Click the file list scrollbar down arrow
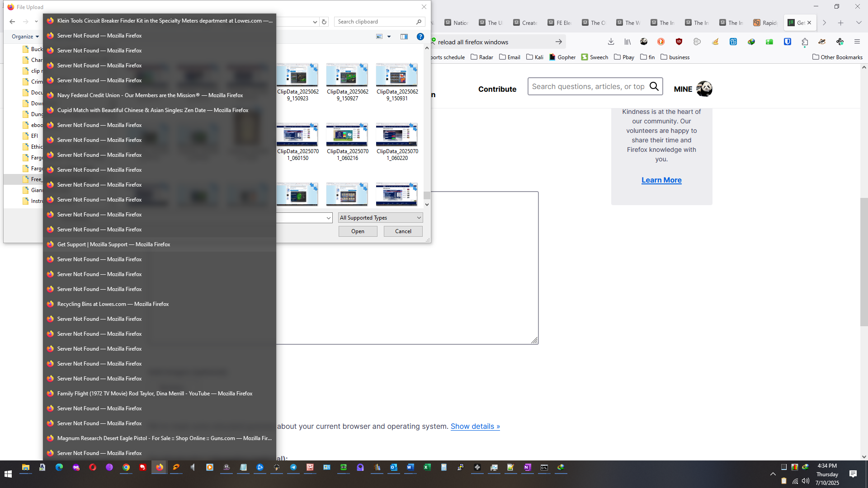Image resolution: width=868 pixels, height=488 pixels. (x=427, y=205)
